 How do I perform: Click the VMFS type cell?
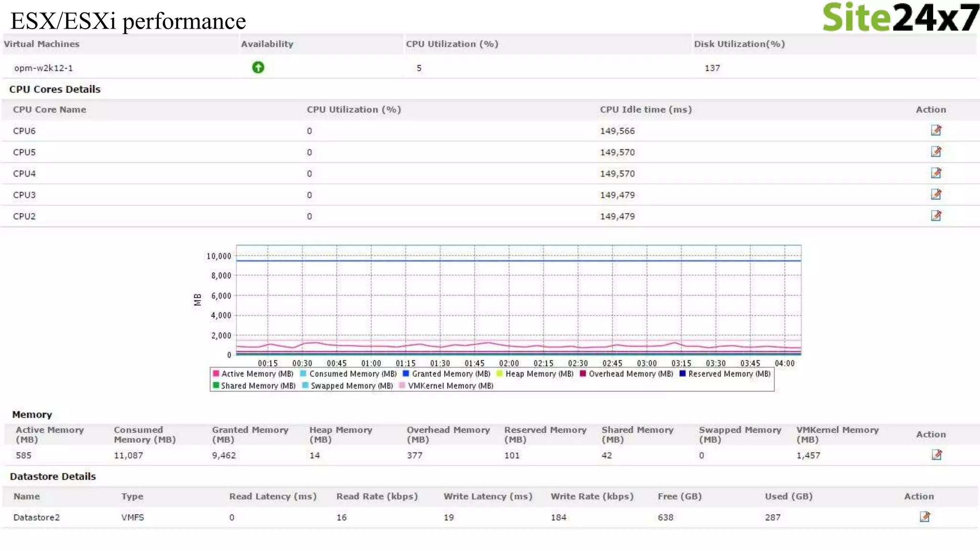(x=133, y=517)
